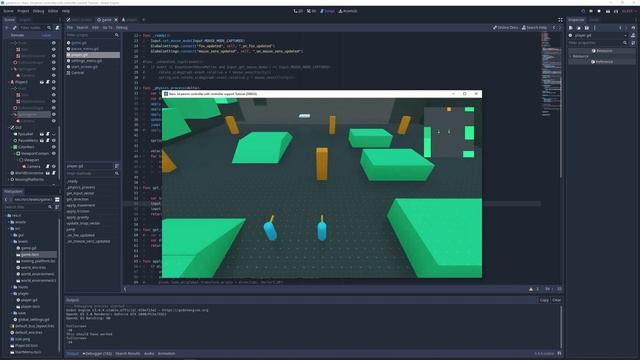The height and width of the screenshot is (360, 640).
Task: Switch to the Script workspace
Action: click(x=327, y=11)
